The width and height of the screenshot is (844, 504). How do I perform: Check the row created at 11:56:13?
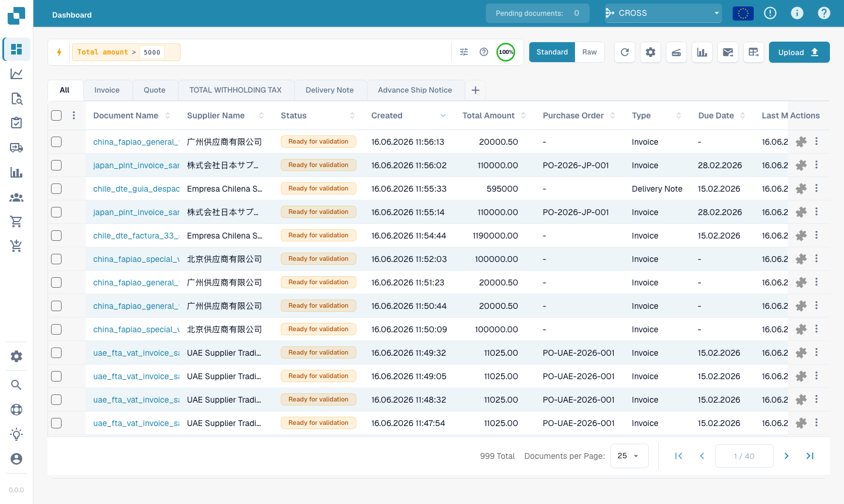tap(56, 142)
